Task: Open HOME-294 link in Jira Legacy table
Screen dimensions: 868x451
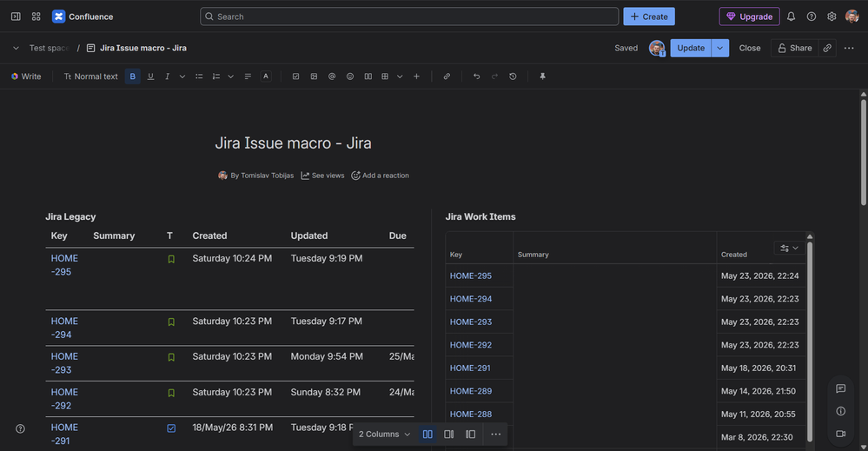Action: [x=64, y=328]
